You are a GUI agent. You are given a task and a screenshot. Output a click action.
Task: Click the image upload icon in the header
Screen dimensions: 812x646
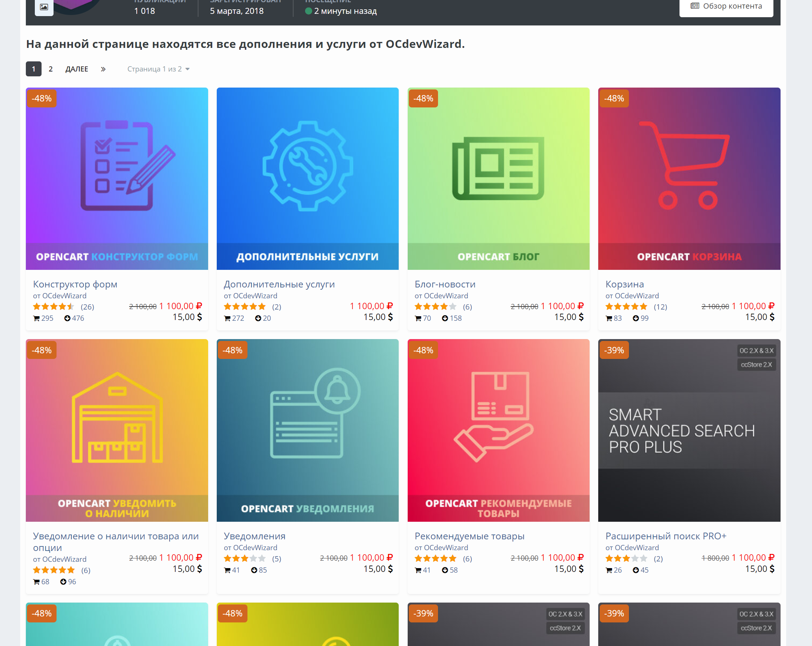[44, 7]
